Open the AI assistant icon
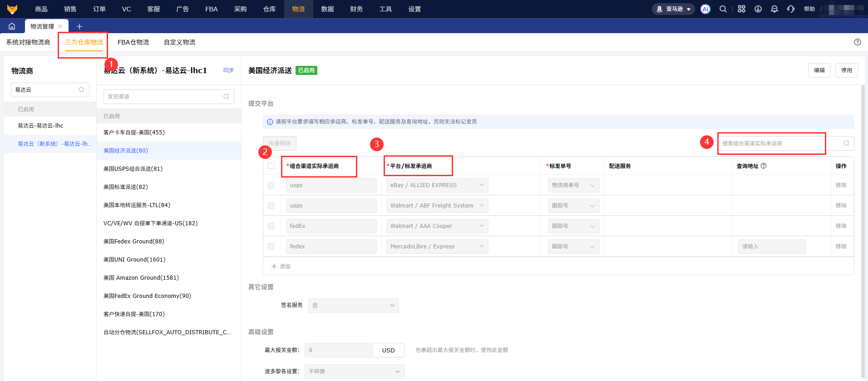Image resolution: width=868 pixels, height=381 pixels. pyautogui.click(x=705, y=9)
